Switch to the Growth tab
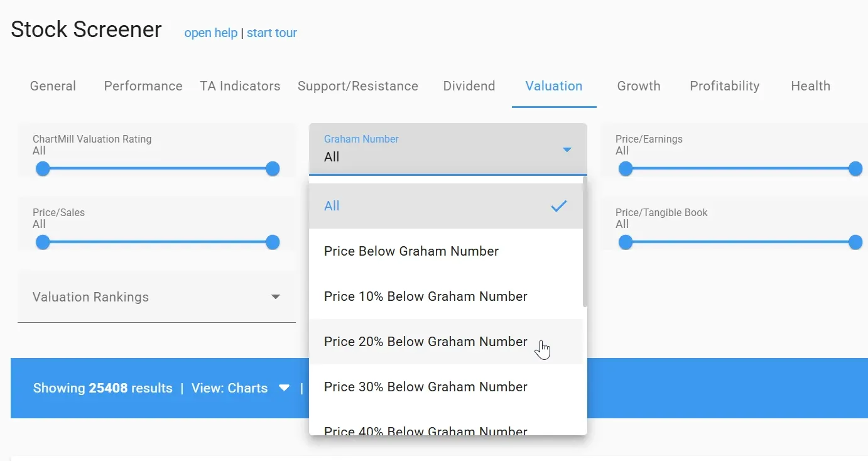The height and width of the screenshot is (461, 868). pyautogui.click(x=638, y=86)
